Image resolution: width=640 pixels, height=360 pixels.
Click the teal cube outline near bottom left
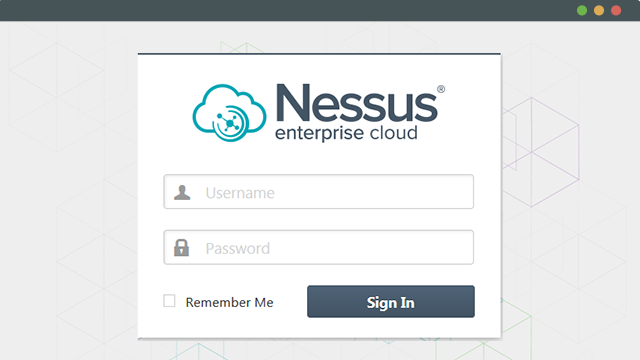199,351
